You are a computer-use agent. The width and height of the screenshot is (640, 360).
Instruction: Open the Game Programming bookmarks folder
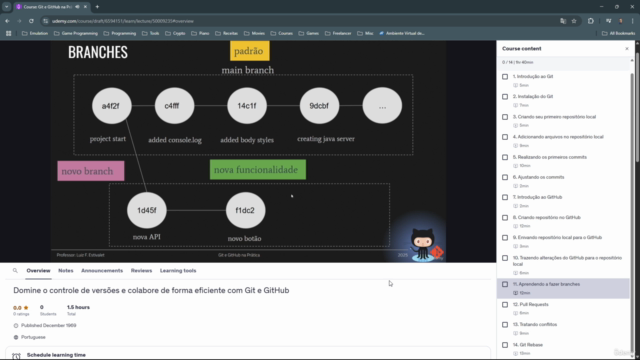tap(76, 33)
